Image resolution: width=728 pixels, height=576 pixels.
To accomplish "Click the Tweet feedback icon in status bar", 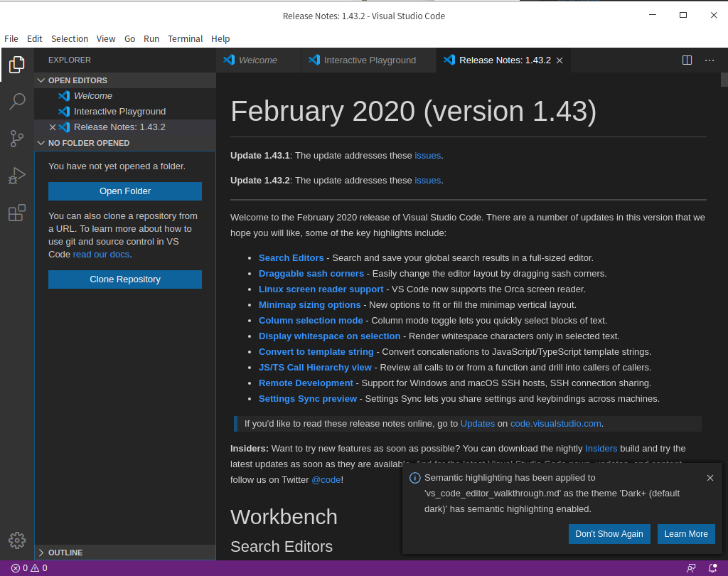I will [690, 567].
